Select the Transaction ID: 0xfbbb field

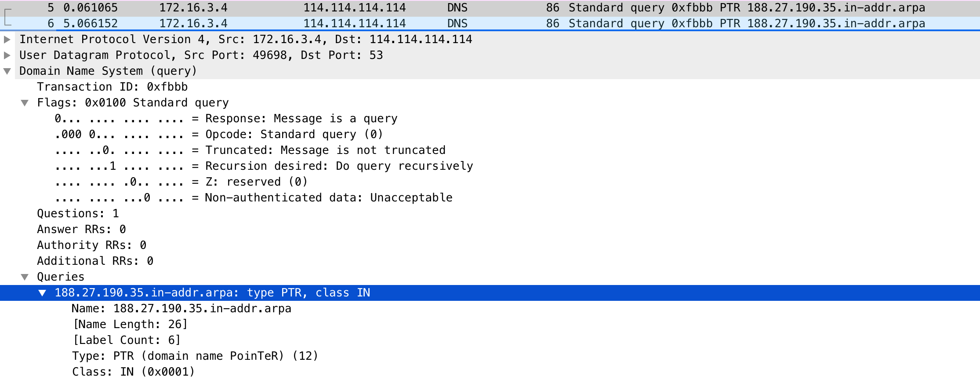pos(112,87)
